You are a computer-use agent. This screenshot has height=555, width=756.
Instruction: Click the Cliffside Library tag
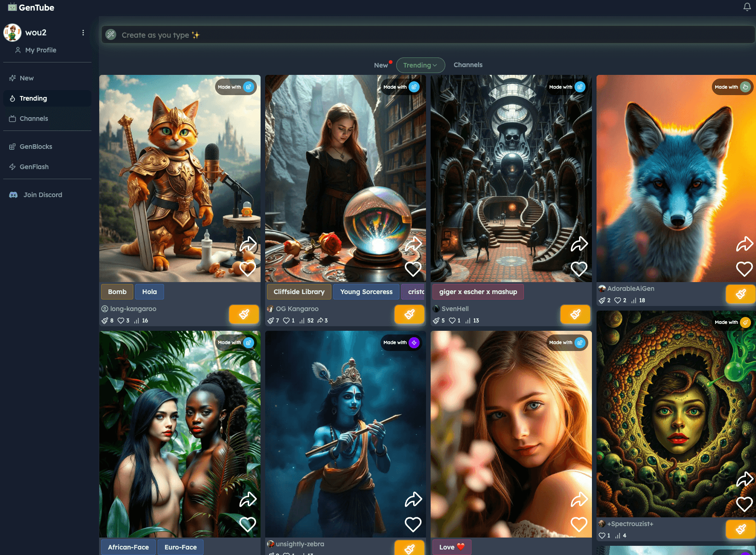coord(299,292)
